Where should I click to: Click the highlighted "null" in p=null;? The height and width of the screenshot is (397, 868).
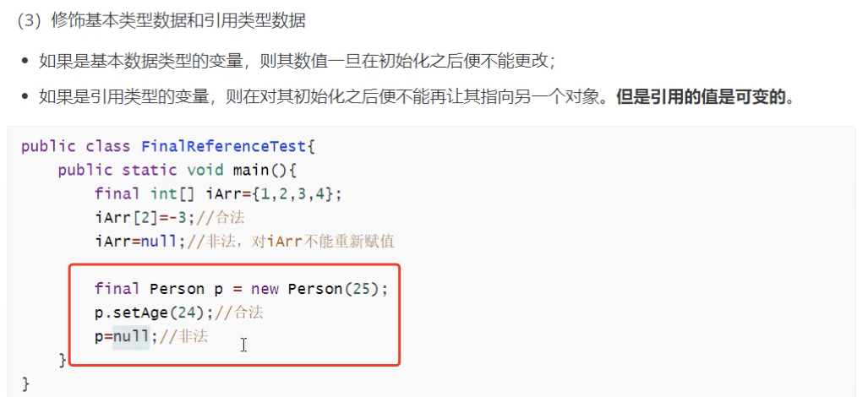tap(131, 336)
